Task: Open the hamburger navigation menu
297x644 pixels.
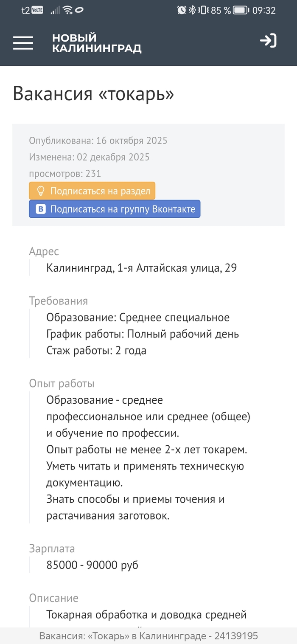Action: [23, 42]
